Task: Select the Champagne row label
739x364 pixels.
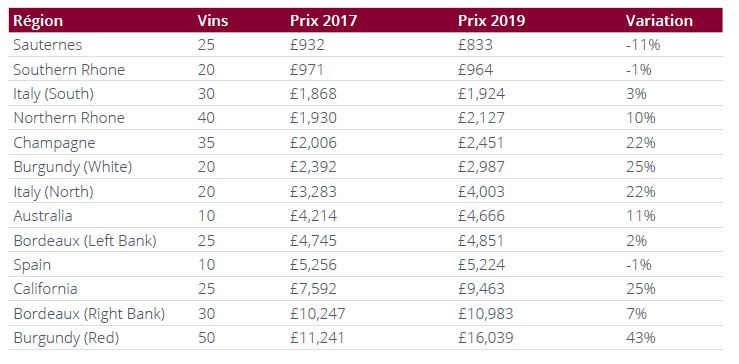Action: click(54, 143)
